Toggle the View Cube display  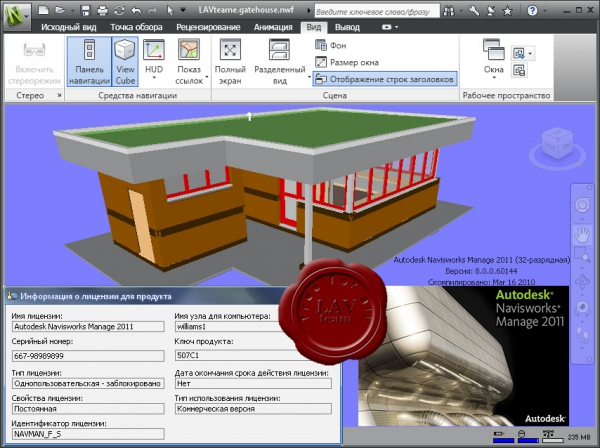pyautogui.click(x=125, y=62)
